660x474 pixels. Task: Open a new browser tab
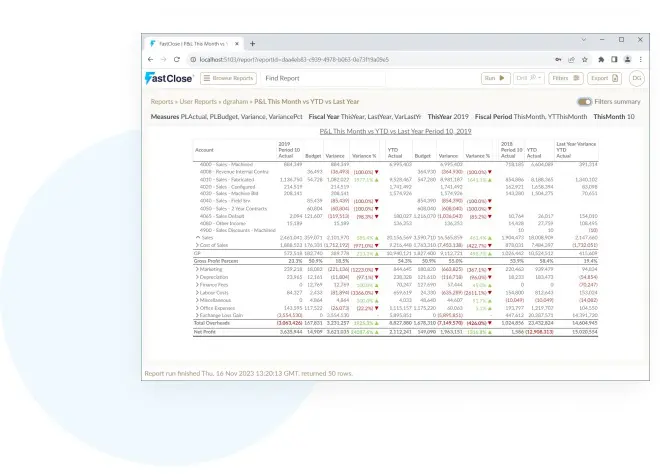(253, 44)
